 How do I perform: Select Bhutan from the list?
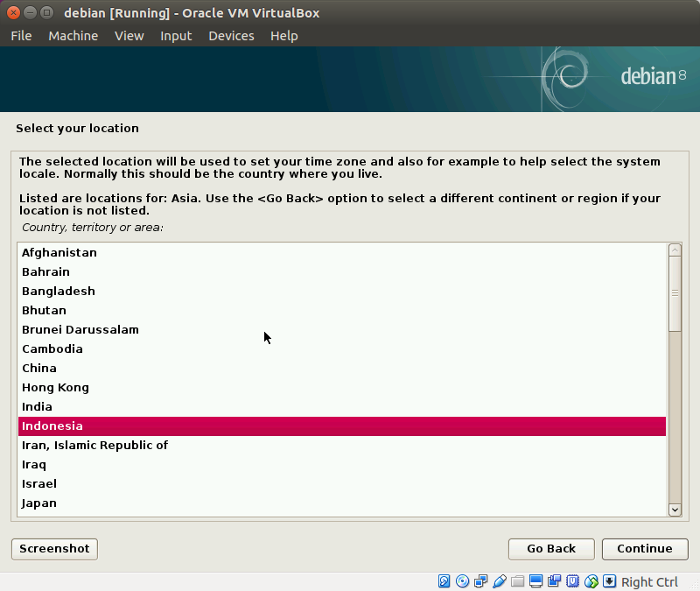[342, 310]
